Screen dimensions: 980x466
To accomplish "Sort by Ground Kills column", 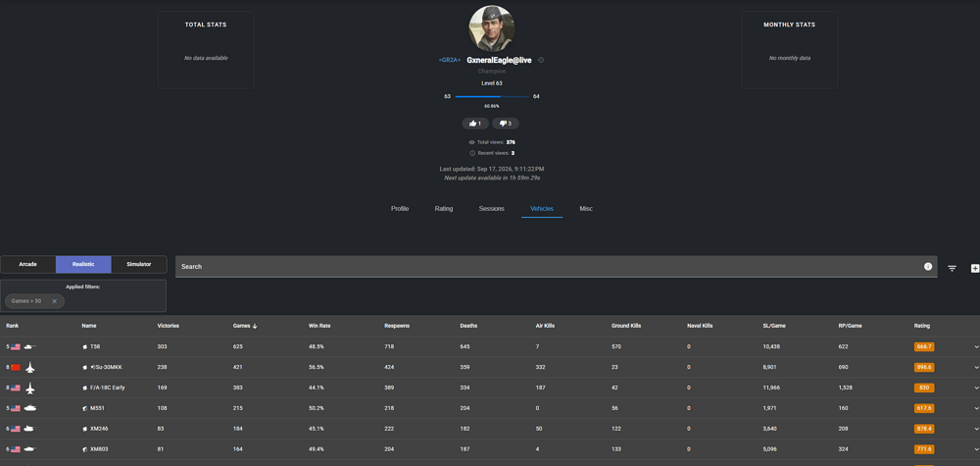I will (625, 326).
